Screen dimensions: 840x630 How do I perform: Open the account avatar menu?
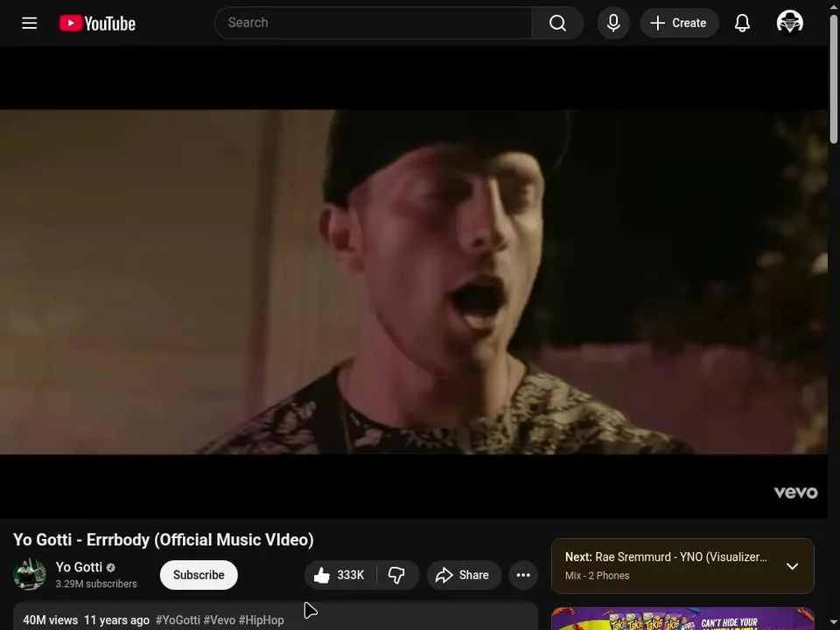[x=789, y=23]
